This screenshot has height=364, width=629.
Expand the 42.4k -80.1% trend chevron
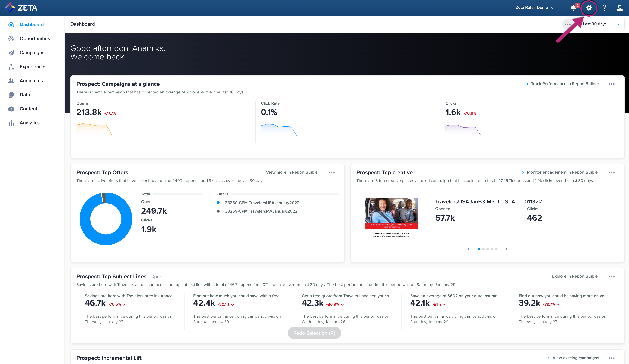point(233,305)
